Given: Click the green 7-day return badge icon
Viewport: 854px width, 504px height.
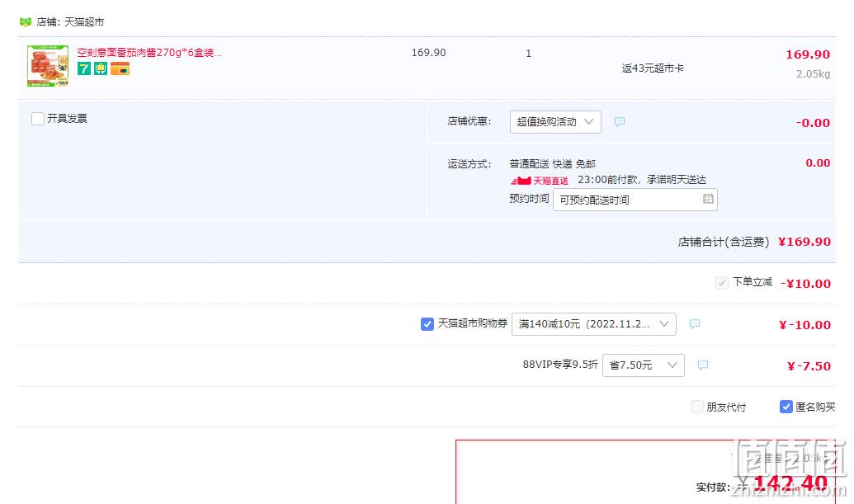Looking at the screenshot, I should (x=84, y=68).
